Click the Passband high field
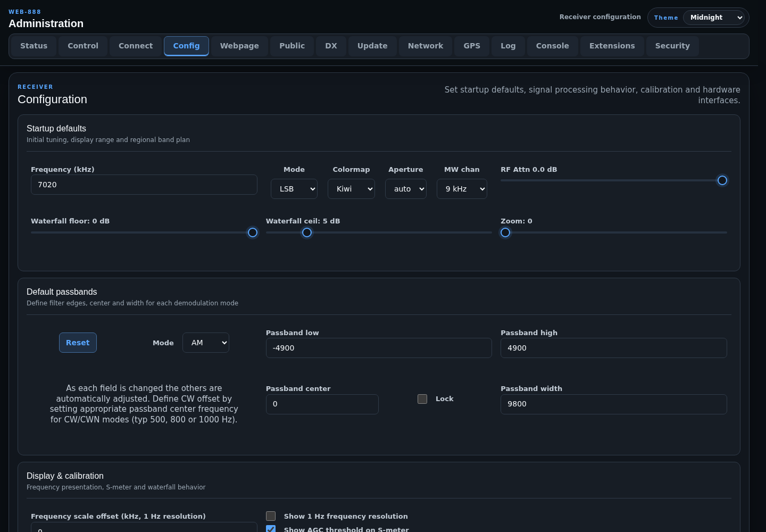 [614, 348]
